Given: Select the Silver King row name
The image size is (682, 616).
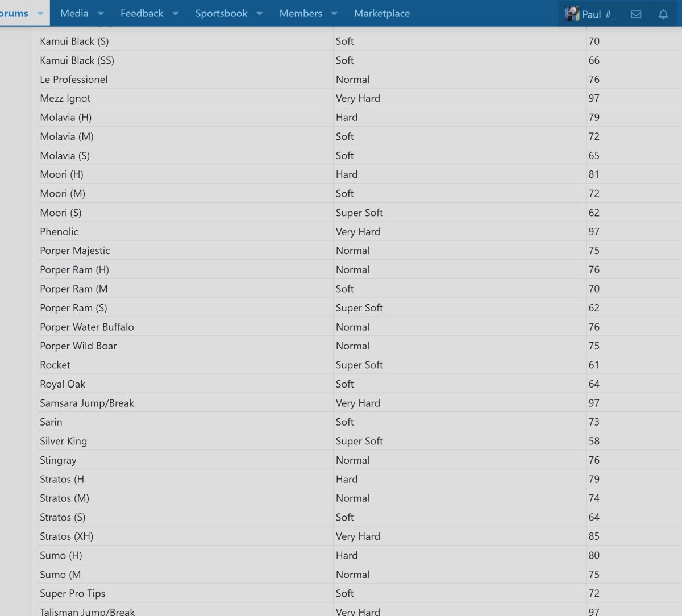Looking at the screenshot, I should [x=63, y=442].
